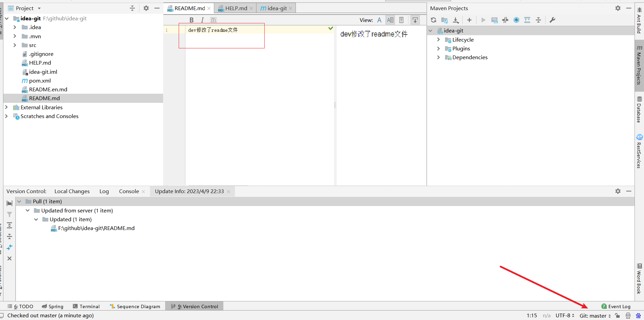Hide the Maven Projects panel
Screen dimensions: 644x320
coord(629,8)
